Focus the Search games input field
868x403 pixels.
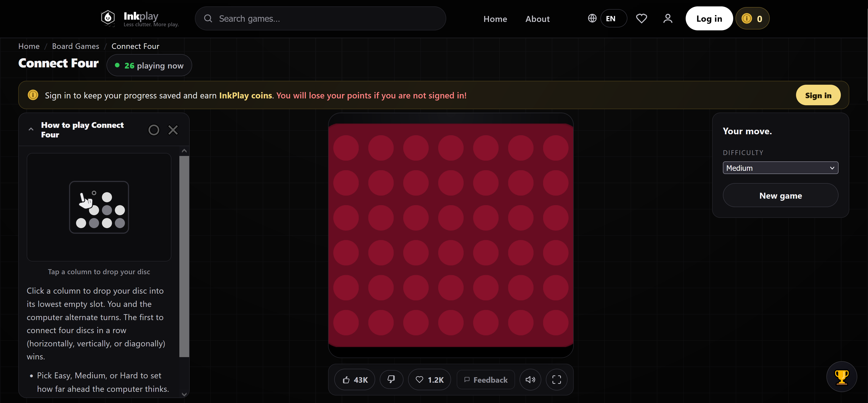pos(320,18)
